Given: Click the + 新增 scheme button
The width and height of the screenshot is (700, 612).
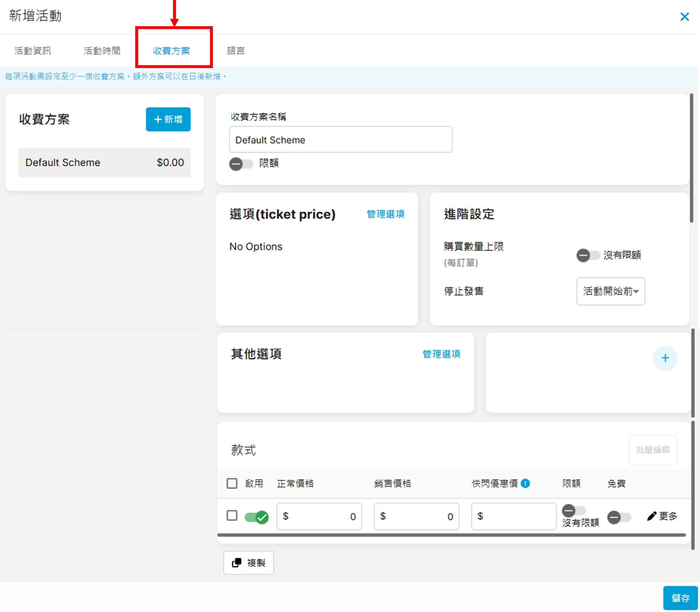Looking at the screenshot, I should tap(168, 120).
